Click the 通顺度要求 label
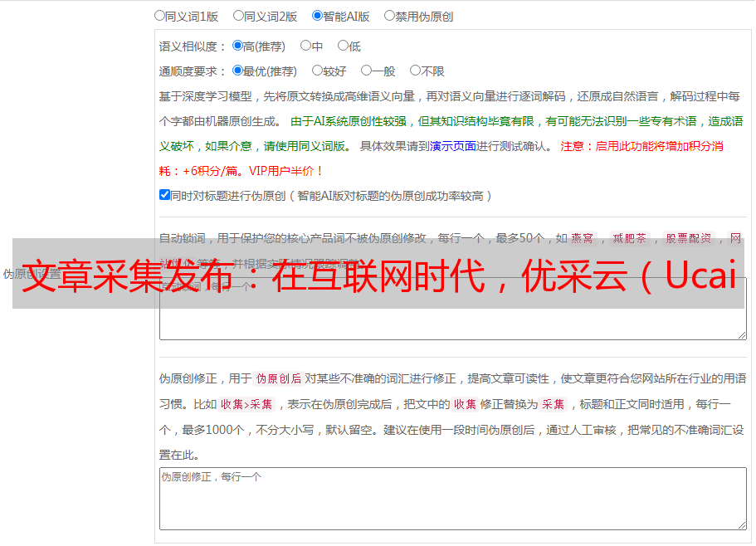The width and height of the screenshot is (756, 546). coord(192,71)
